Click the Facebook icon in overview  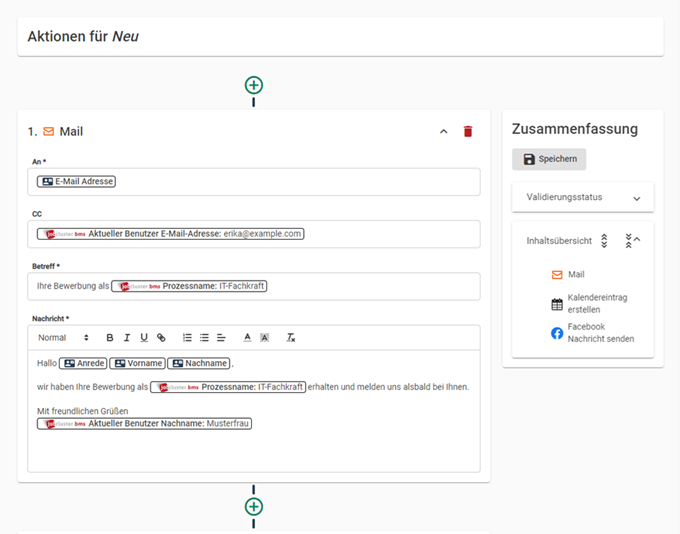pos(557,333)
